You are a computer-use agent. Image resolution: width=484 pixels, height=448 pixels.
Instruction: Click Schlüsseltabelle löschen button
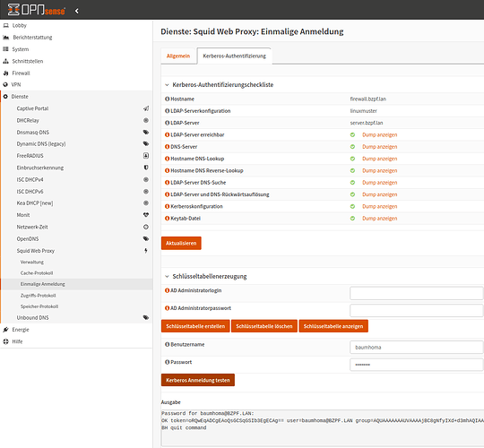264,326
